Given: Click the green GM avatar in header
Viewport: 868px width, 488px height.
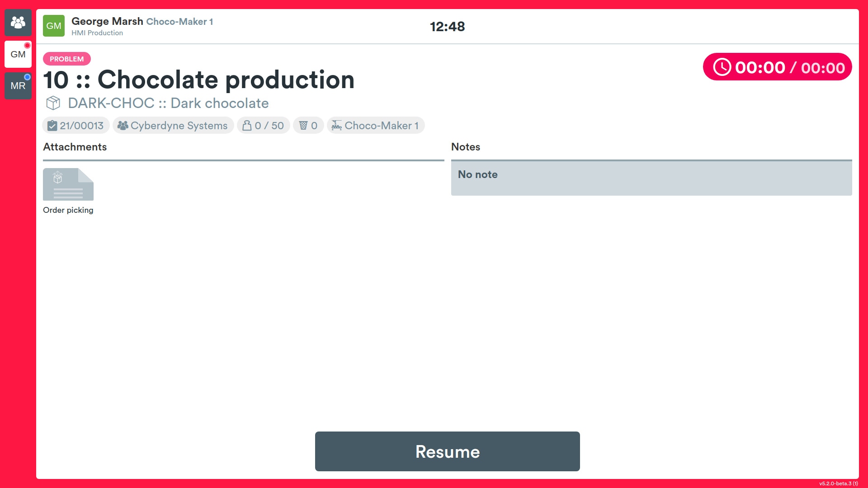Looking at the screenshot, I should pyautogui.click(x=54, y=26).
